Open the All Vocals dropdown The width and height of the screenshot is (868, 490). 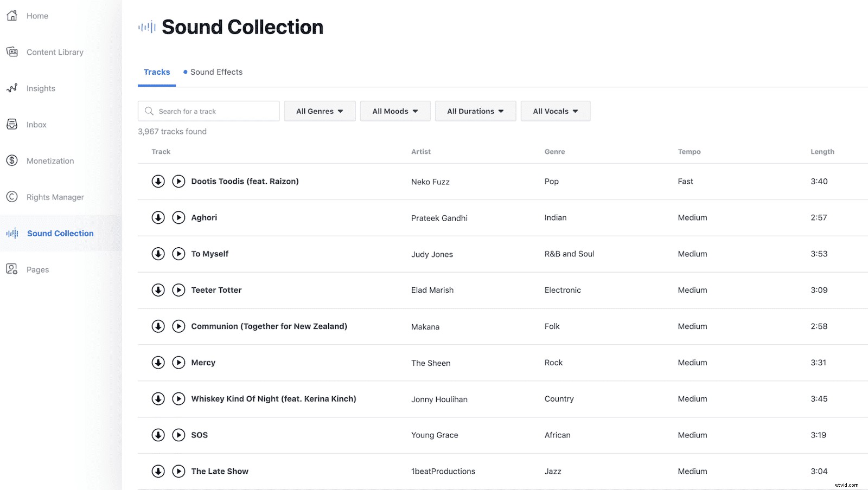(x=555, y=111)
